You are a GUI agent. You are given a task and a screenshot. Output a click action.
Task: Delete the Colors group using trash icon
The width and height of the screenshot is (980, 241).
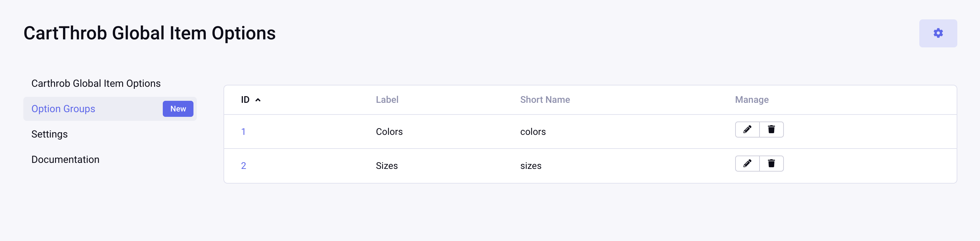click(x=771, y=130)
